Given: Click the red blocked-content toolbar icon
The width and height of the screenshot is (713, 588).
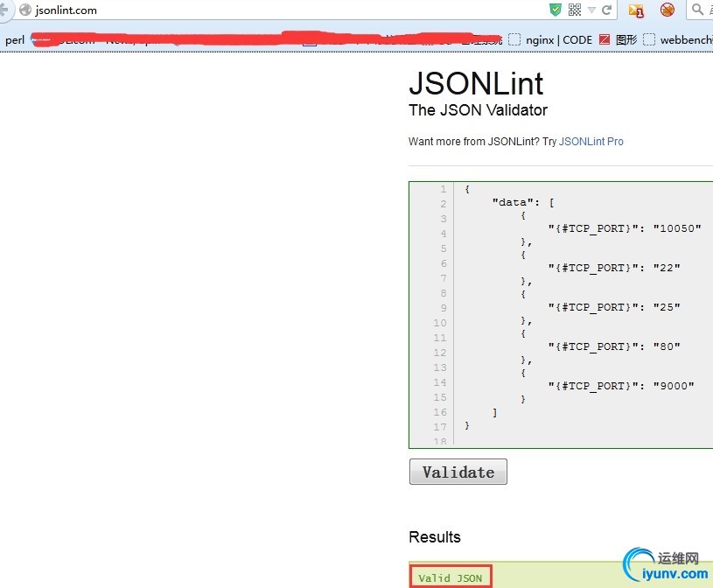Looking at the screenshot, I should pos(668,10).
